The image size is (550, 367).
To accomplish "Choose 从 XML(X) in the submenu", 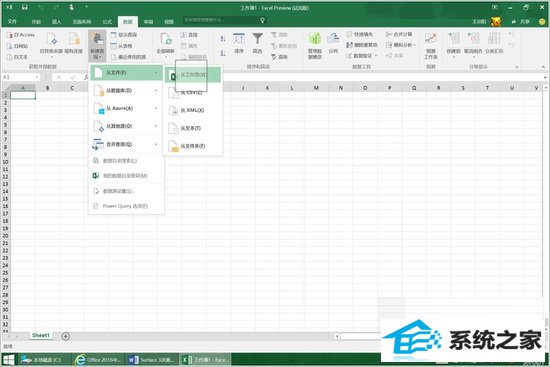I will tap(193, 111).
